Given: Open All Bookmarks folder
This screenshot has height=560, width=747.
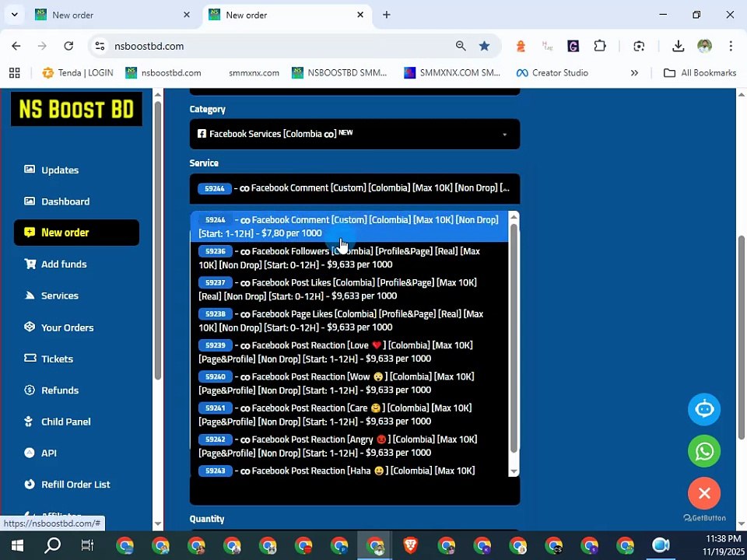Looking at the screenshot, I should (700, 73).
